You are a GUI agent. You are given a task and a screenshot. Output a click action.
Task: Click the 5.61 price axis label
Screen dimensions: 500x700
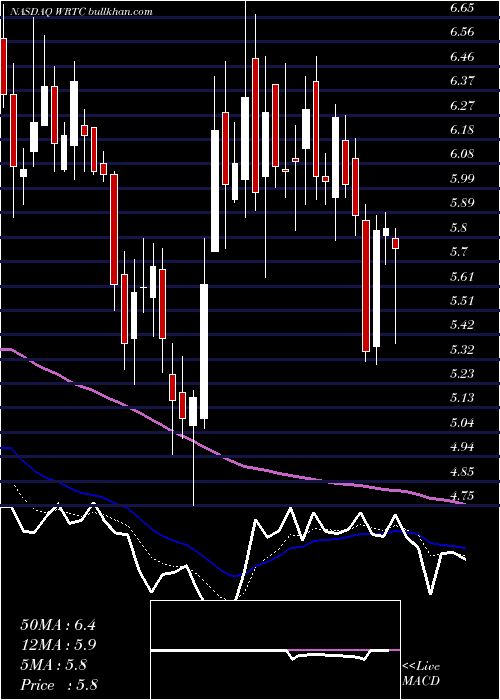point(462,276)
